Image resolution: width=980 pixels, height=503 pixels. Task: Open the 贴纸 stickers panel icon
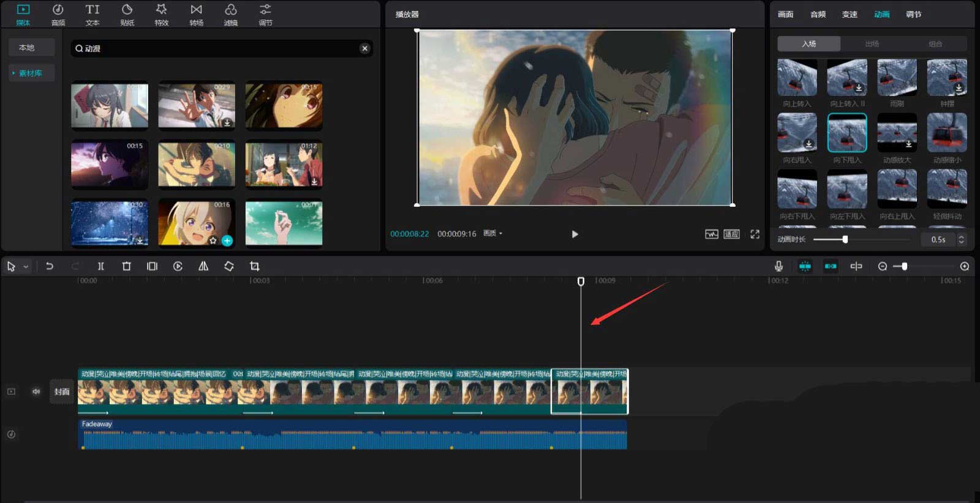point(127,15)
